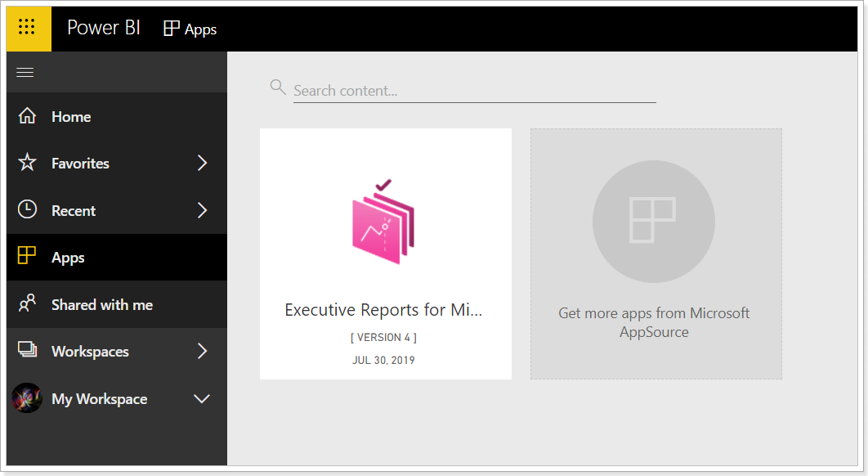Click the My Workspace avatar picture
This screenshot has width=868, height=476.
coord(27,397)
